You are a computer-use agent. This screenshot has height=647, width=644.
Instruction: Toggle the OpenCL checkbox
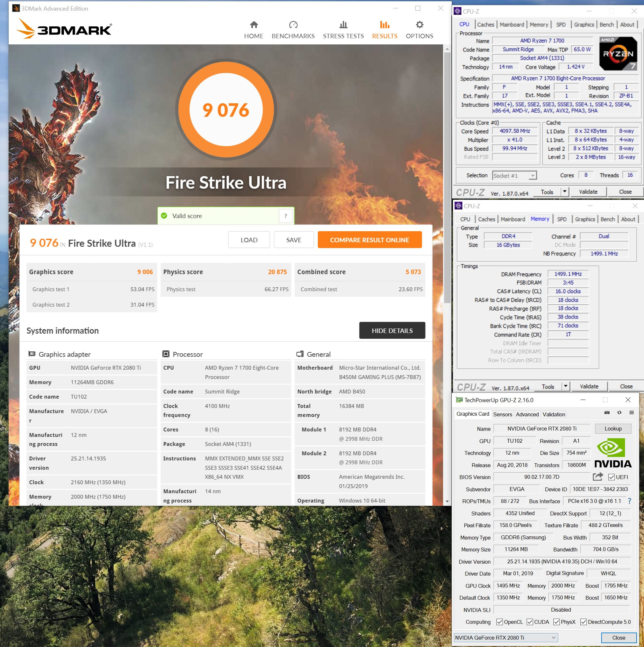[499, 622]
